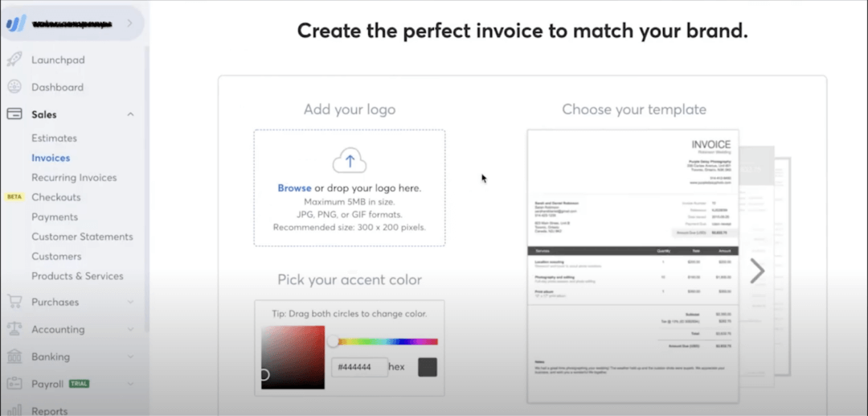Image resolution: width=868 pixels, height=416 pixels.
Task: Click the Dashboard gauge icon
Action: (14, 87)
